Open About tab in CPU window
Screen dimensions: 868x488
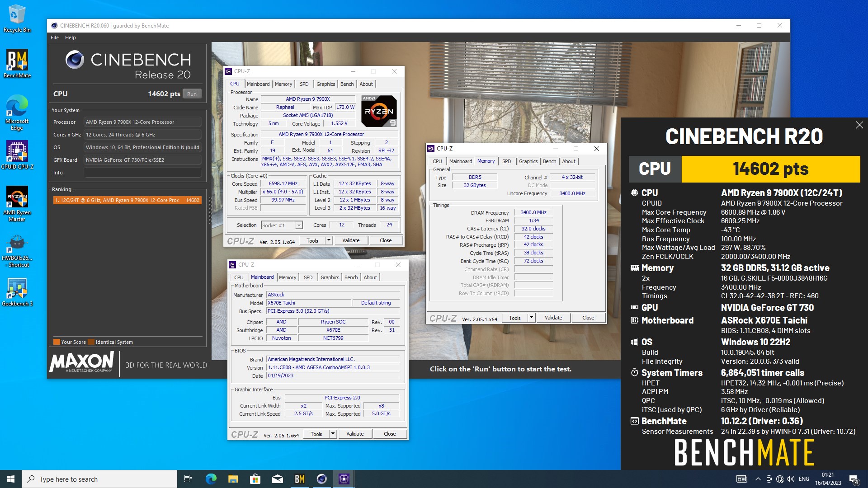tap(366, 84)
